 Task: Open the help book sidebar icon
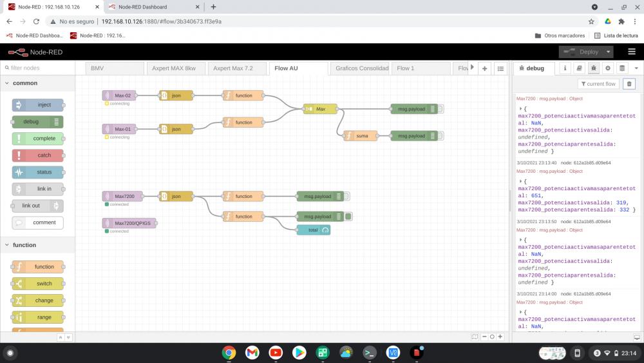pyautogui.click(x=579, y=68)
